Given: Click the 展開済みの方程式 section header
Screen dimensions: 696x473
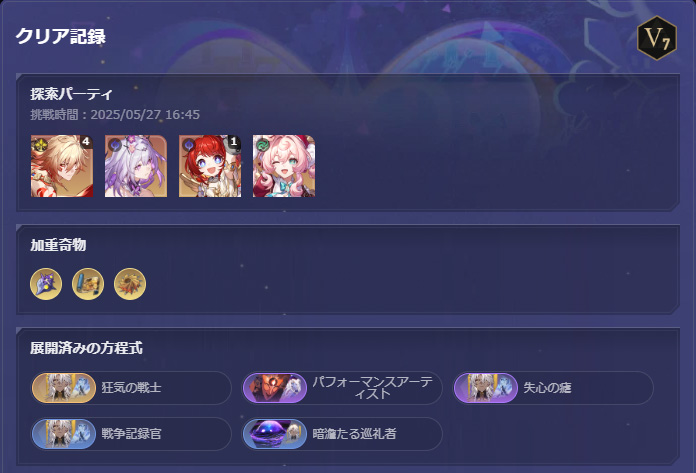Looking at the screenshot, I should point(87,348).
